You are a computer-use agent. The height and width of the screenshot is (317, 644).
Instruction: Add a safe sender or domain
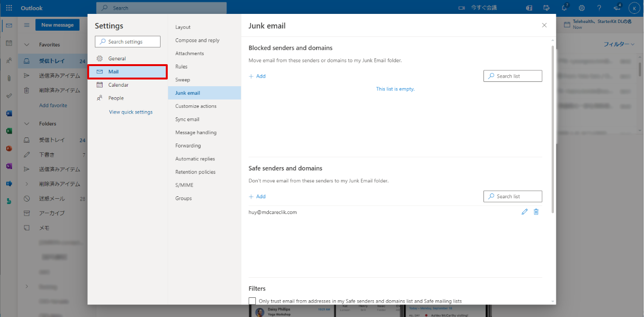click(x=257, y=196)
